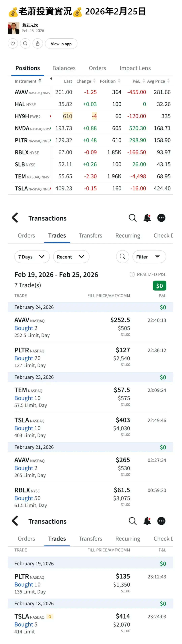Viewport: 182px width, 644px height.
Task: Click Realized P&L info icon
Action: pos(132,274)
